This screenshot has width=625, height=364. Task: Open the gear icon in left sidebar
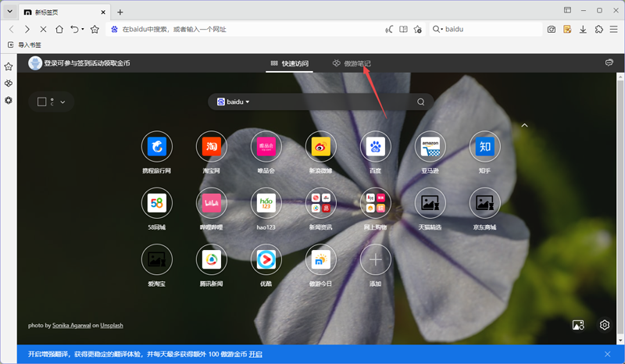tap(9, 100)
